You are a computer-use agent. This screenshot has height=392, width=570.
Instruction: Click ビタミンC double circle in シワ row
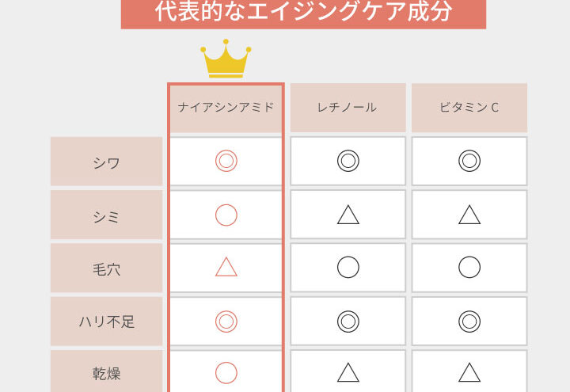(x=469, y=161)
